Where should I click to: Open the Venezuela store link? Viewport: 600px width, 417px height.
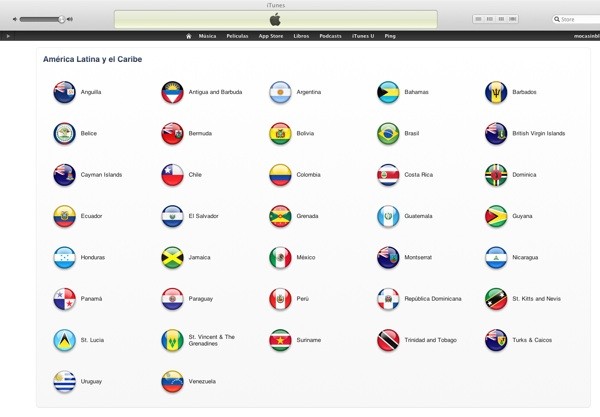click(202, 381)
